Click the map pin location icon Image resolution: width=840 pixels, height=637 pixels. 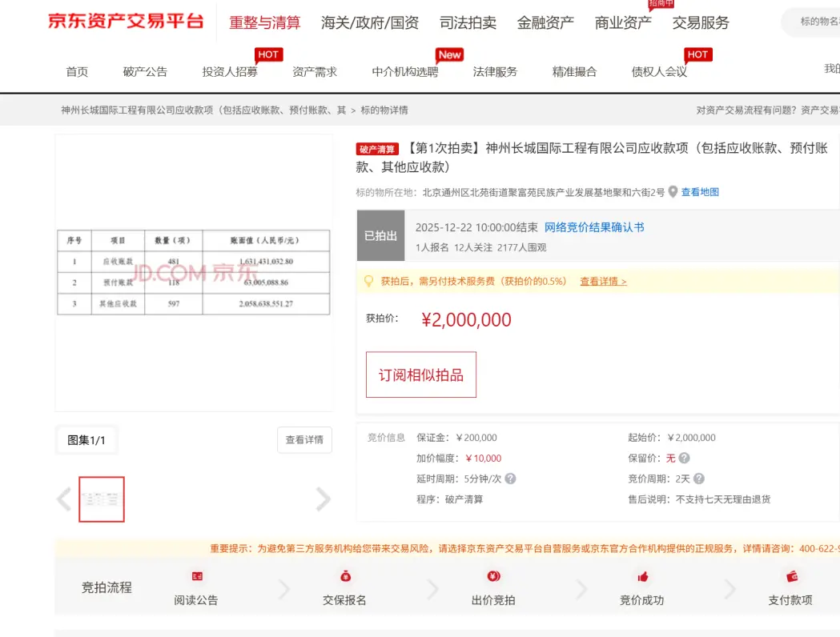[673, 192]
